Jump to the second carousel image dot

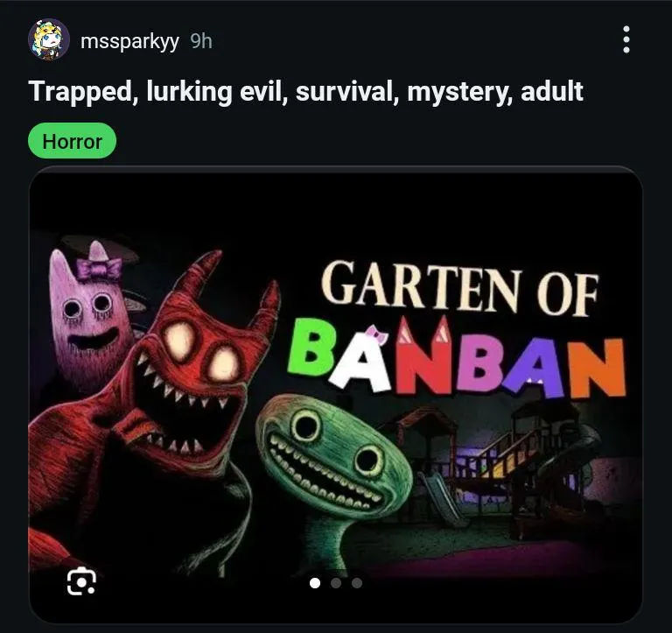(336, 583)
